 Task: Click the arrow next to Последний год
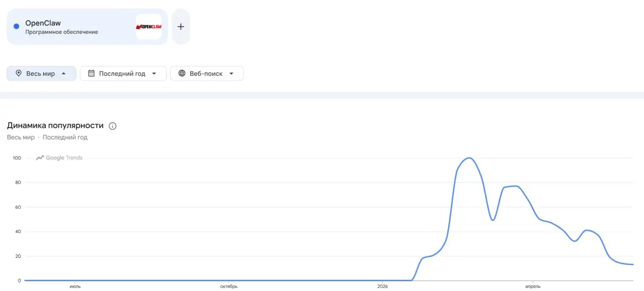click(154, 73)
